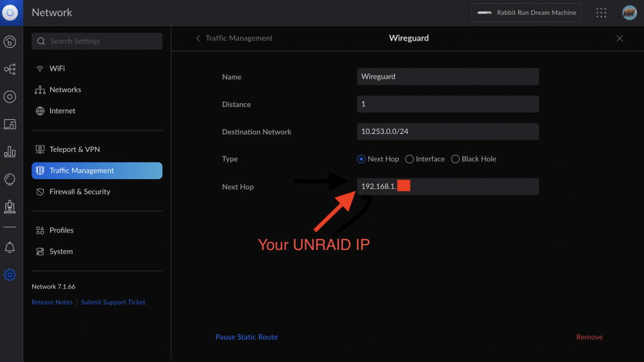Open Rabbit Run Dream Machine selector

(526, 13)
